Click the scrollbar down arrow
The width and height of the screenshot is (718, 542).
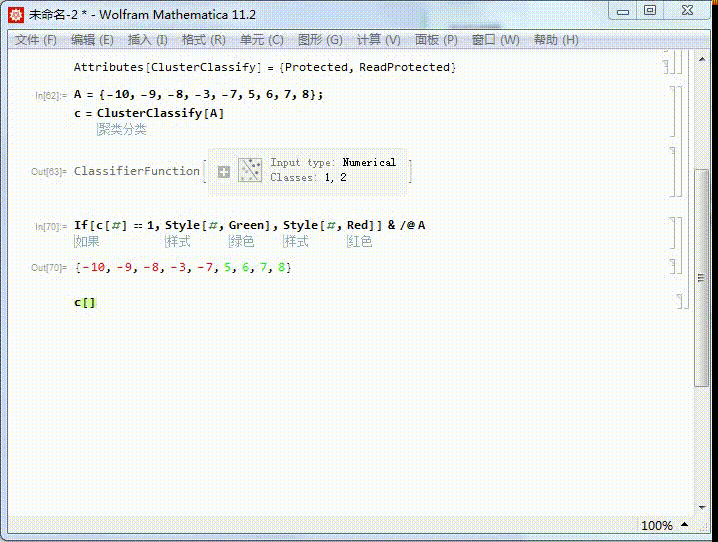click(x=702, y=508)
